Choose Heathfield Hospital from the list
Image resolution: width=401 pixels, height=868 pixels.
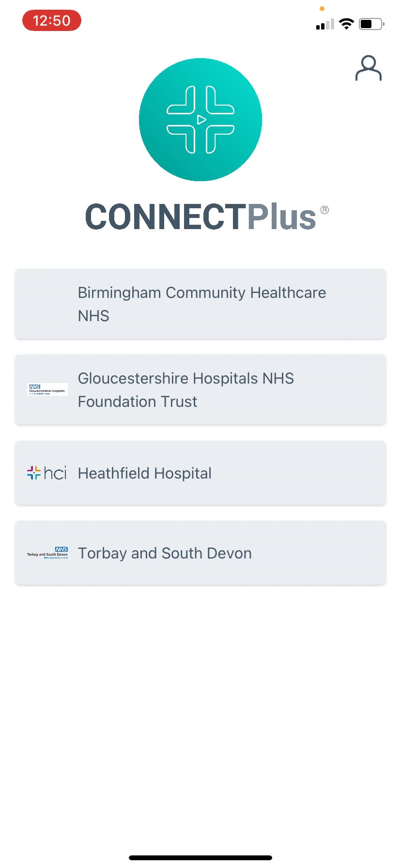tap(200, 473)
